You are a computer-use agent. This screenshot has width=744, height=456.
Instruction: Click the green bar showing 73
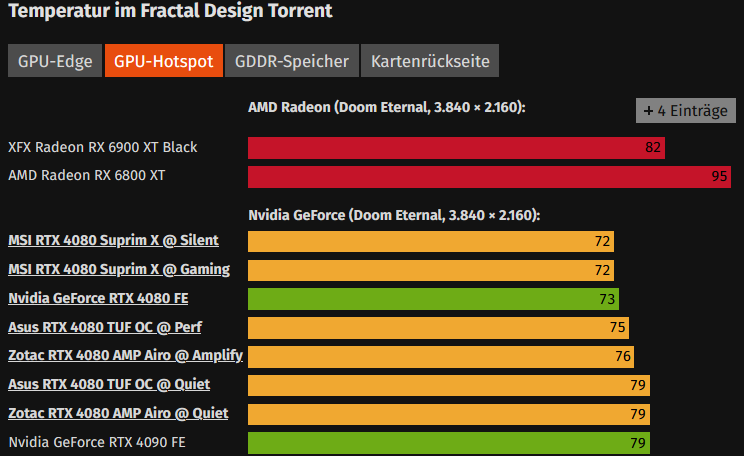click(x=433, y=299)
